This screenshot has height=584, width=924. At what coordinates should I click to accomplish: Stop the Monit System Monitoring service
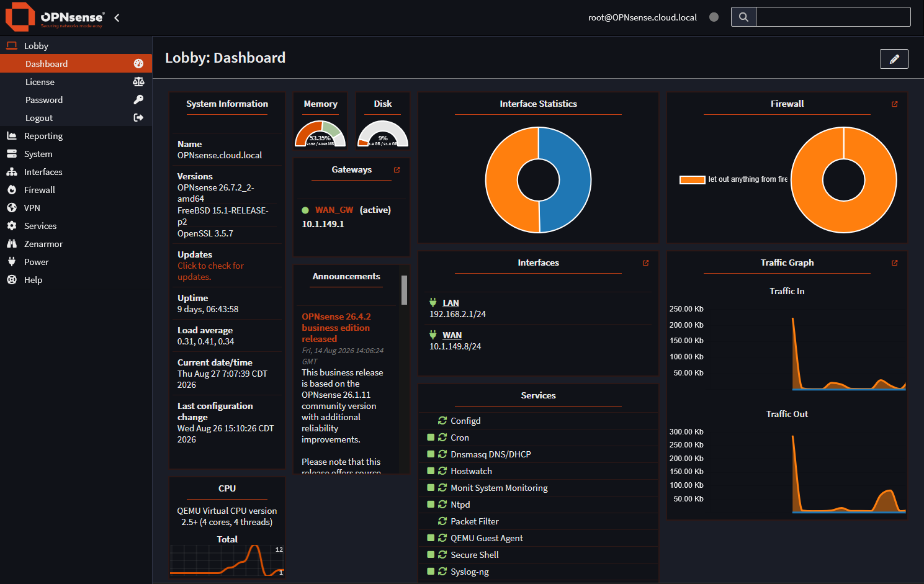431,488
